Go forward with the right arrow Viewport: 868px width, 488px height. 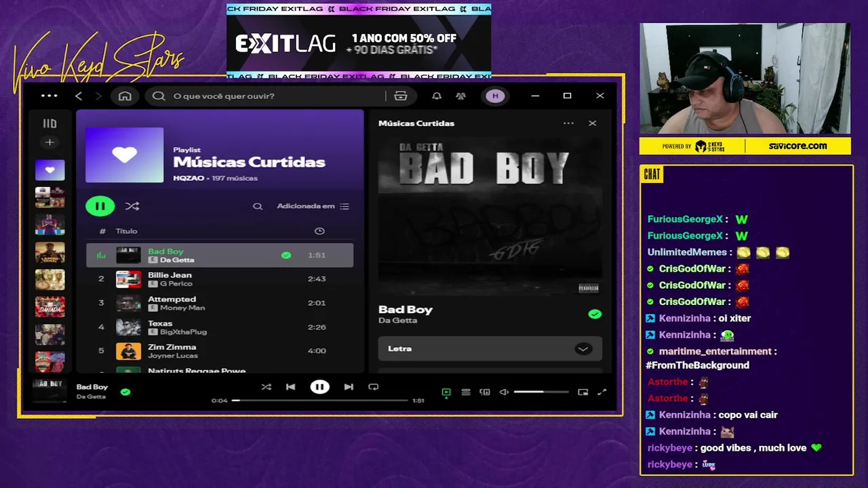(x=99, y=96)
